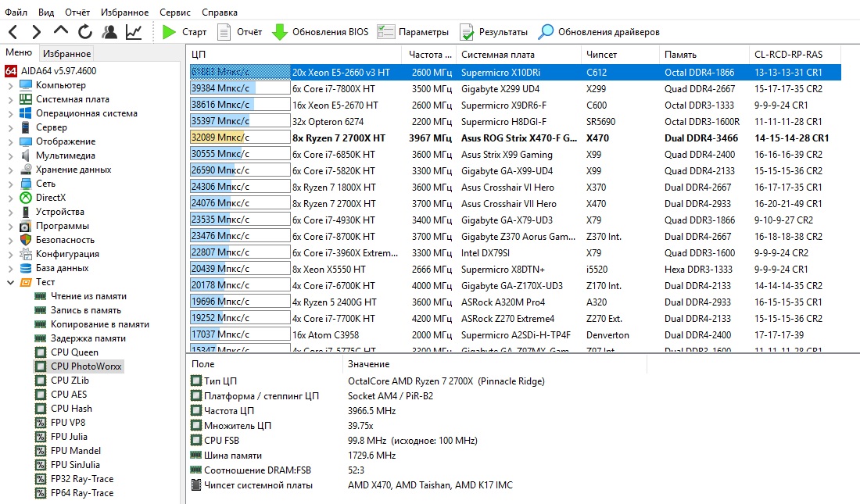Expand the Компьютер tree node
860x504 pixels.
[x=10, y=85]
